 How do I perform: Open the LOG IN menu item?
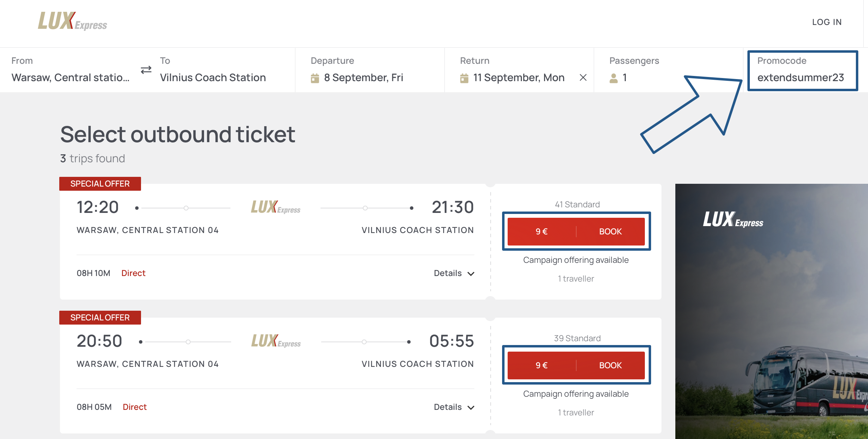(826, 22)
